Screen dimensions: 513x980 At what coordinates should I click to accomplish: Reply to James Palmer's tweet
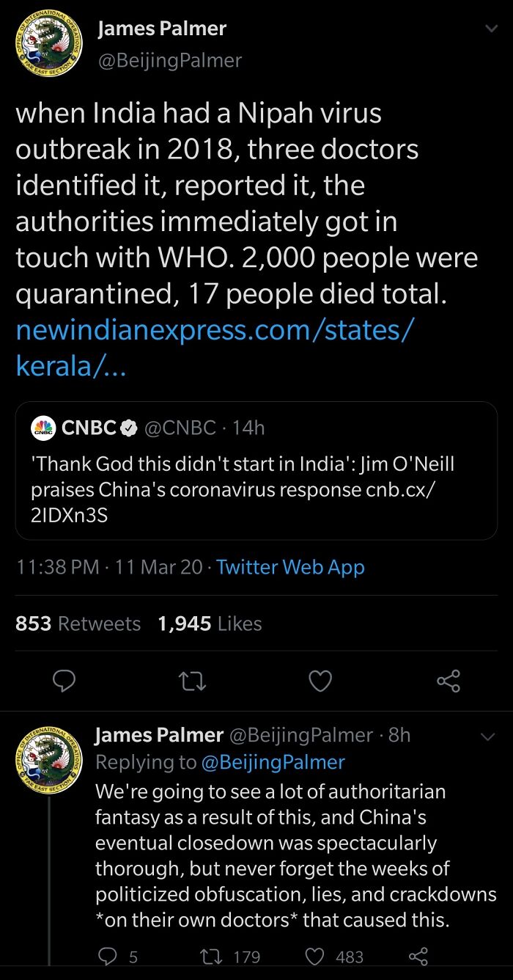pos(64,681)
